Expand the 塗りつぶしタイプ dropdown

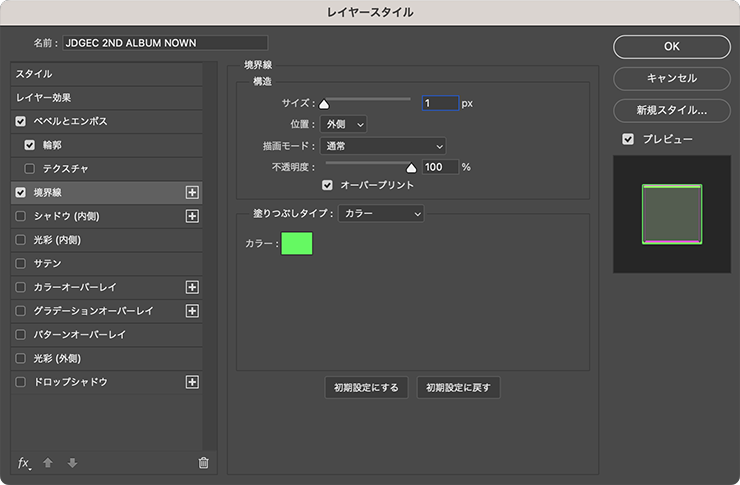point(381,213)
